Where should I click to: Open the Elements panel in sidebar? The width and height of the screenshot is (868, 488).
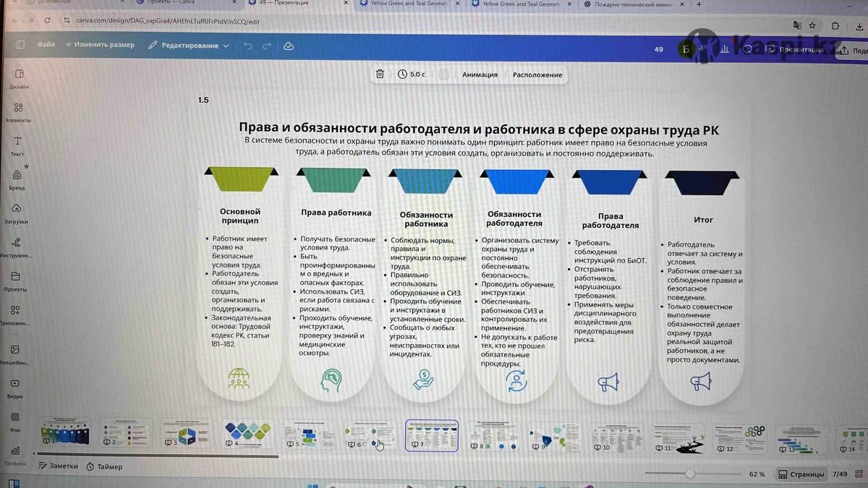tap(18, 111)
